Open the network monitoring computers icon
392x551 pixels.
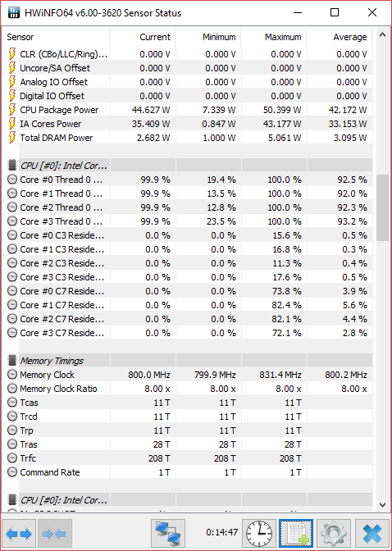click(x=168, y=534)
